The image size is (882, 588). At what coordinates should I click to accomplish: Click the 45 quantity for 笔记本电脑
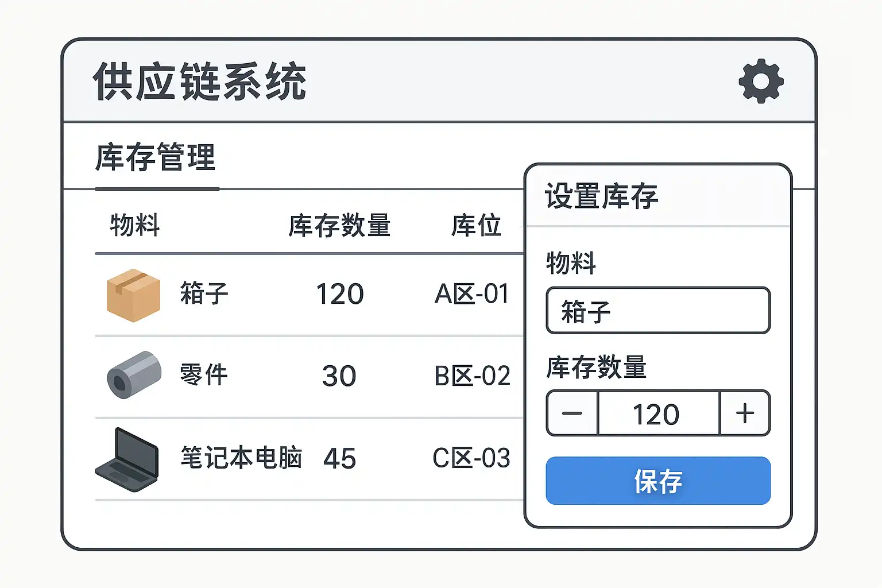point(339,459)
